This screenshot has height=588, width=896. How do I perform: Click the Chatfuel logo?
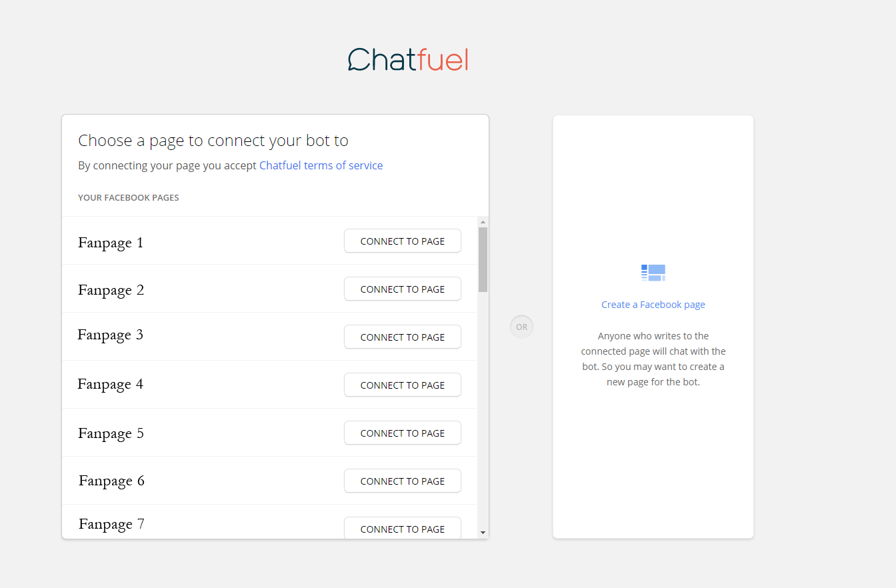tap(408, 60)
